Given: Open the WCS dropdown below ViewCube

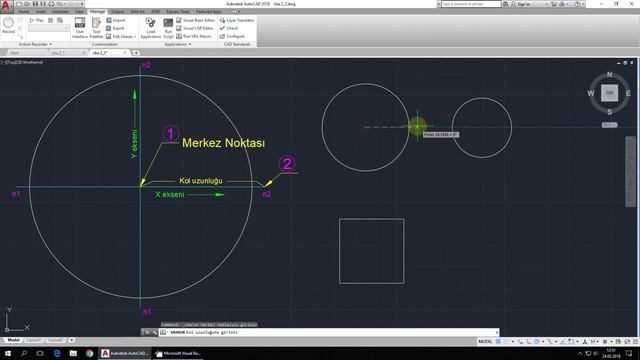Looking at the screenshot, I should coord(609,125).
